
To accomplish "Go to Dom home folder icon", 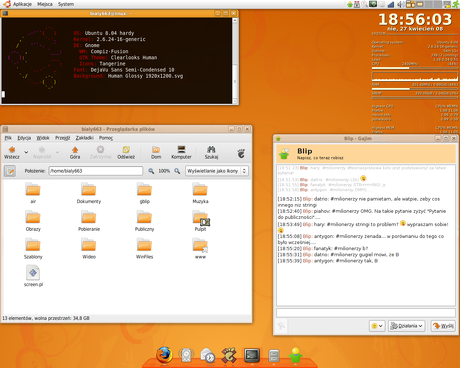I will pos(156,149).
